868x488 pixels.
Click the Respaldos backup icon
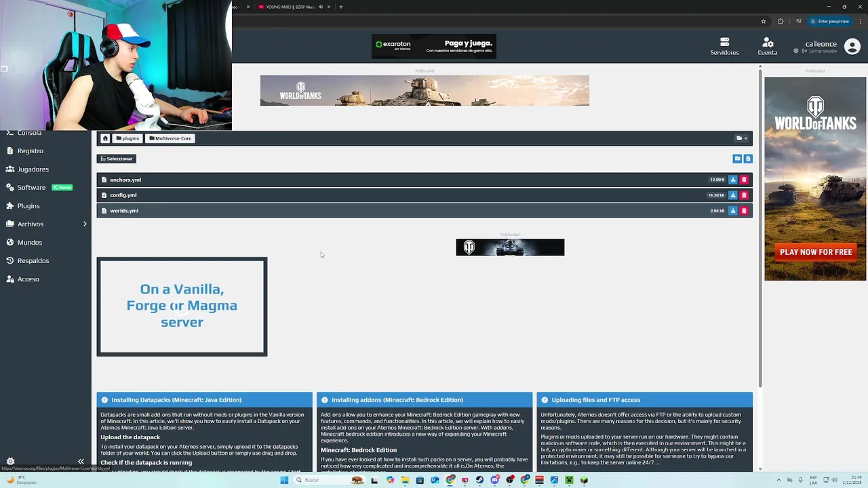(x=10, y=260)
